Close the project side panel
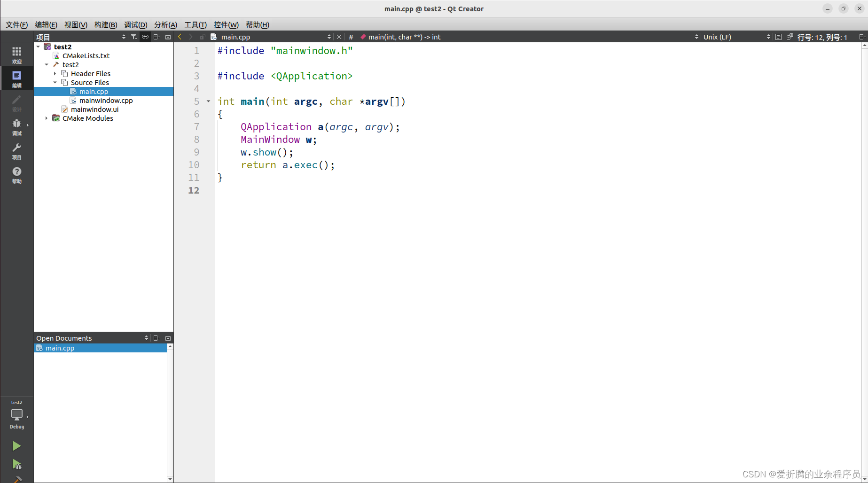 click(168, 37)
